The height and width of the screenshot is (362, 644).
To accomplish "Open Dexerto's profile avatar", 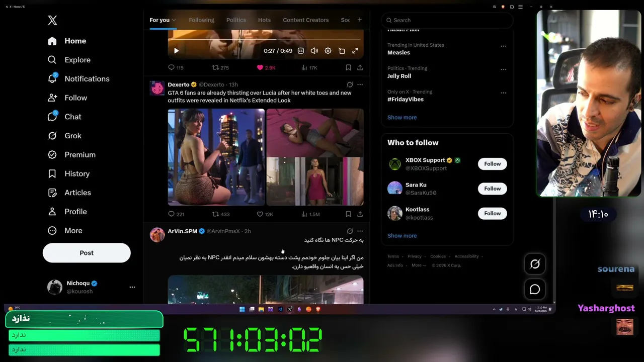I will click(x=157, y=88).
